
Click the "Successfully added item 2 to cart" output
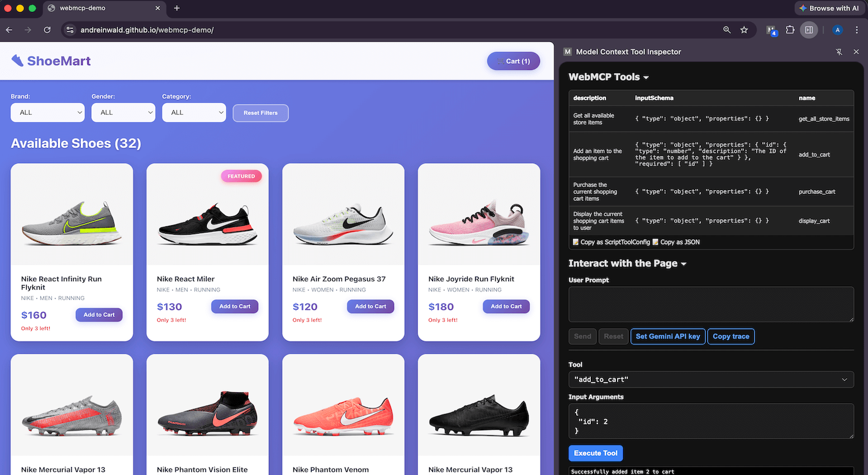(623, 472)
